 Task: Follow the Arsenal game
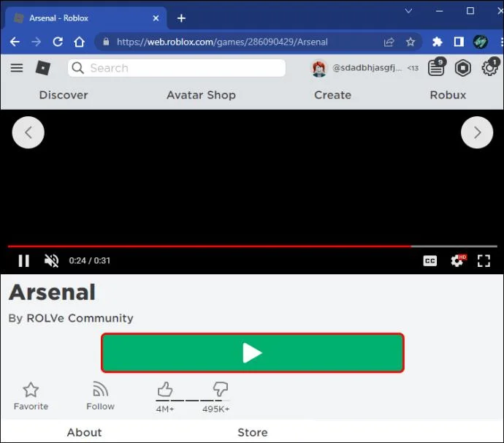click(100, 396)
